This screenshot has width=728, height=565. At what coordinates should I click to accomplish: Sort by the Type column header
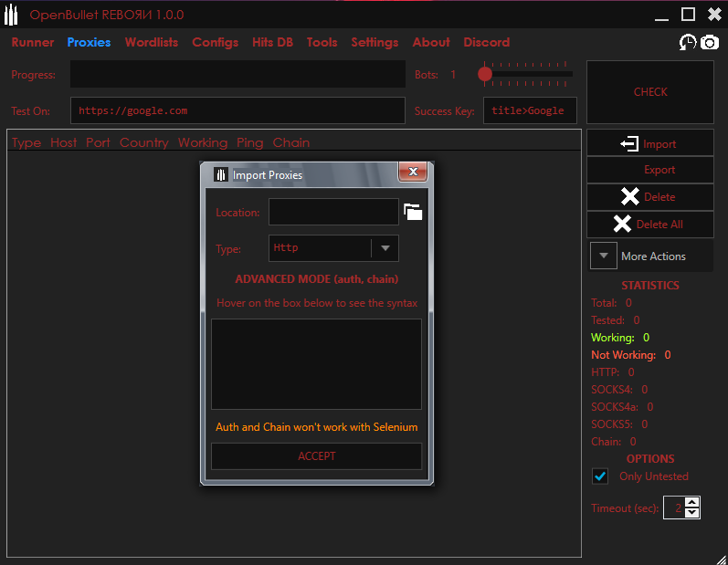[26, 142]
